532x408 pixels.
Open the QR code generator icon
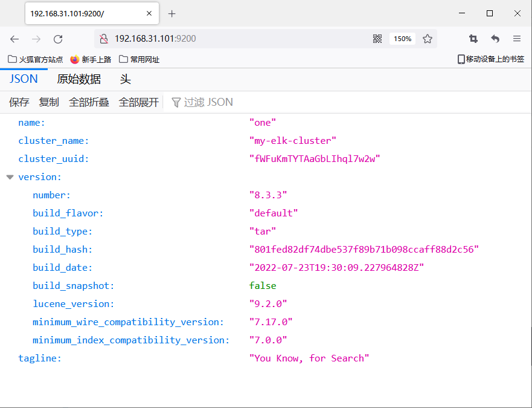pos(377,39)
